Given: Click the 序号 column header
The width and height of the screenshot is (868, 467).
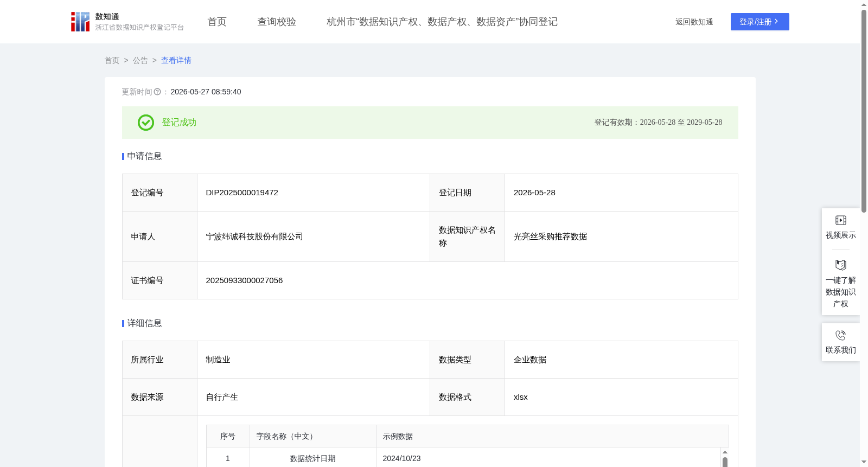Looking at the screenshot, I should [228, 436].
